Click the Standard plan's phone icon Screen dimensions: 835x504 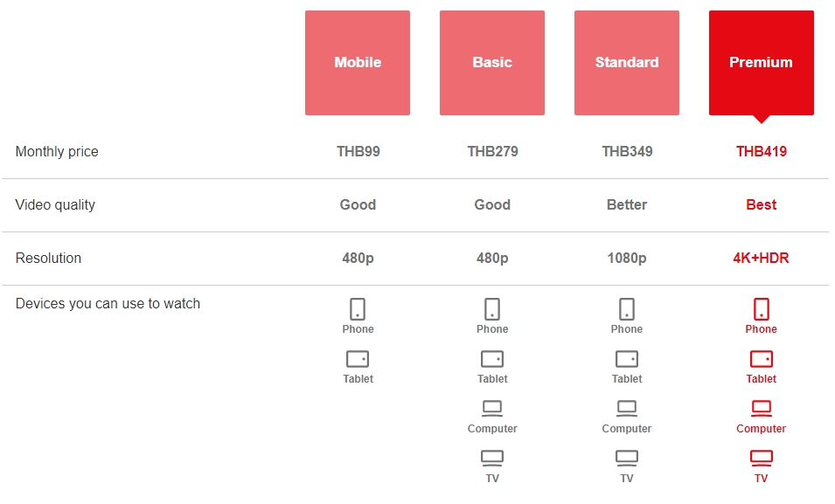point(627,309)
